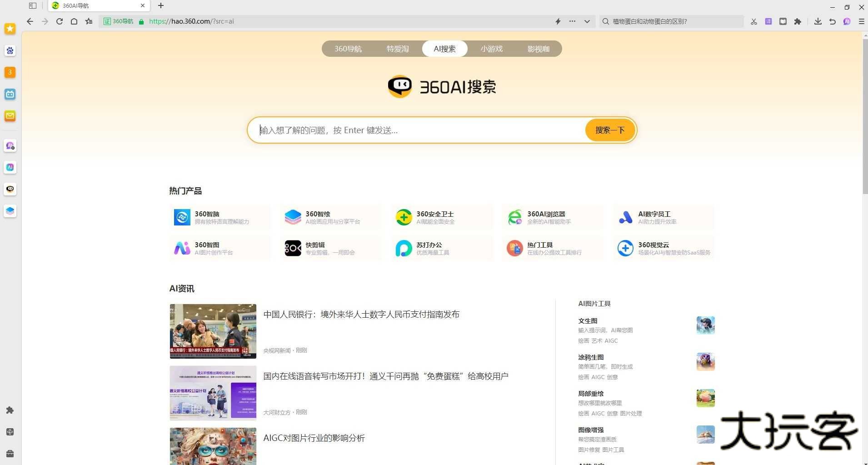
Task: Open the Bilibili icon in left sidebar
Action: coord(10,94)
